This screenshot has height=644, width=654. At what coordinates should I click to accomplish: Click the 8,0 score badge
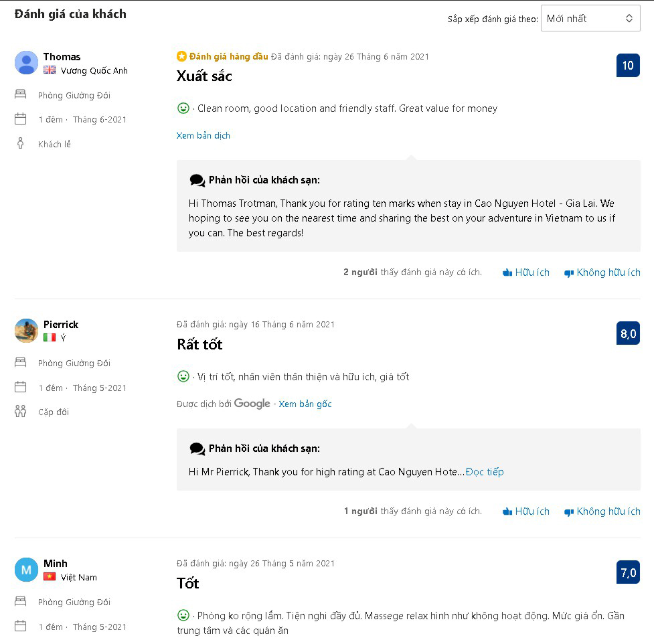tap(628, 333)
